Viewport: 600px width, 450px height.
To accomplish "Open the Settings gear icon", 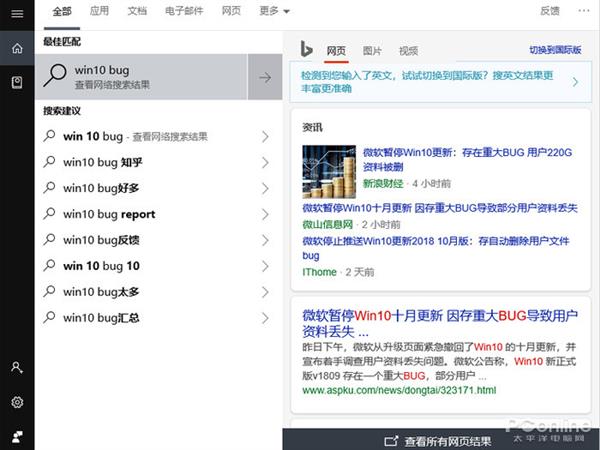I will (x=16, y=402).
